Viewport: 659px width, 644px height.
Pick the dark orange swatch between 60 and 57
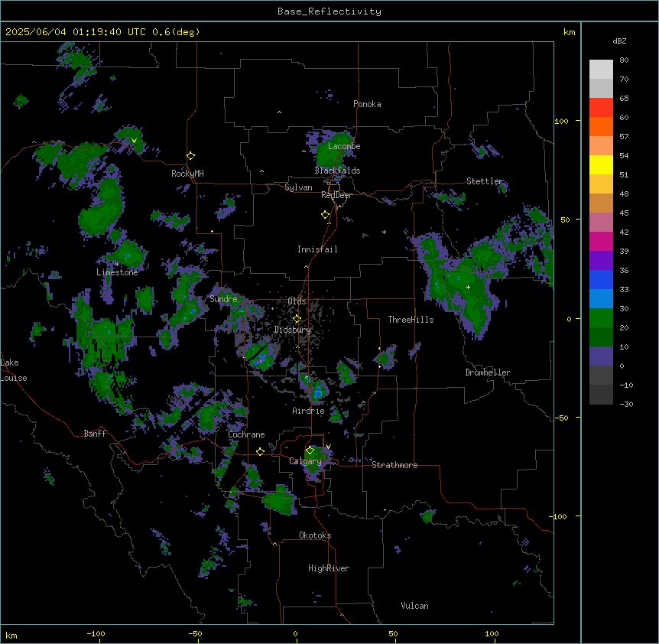pos(601,126)
